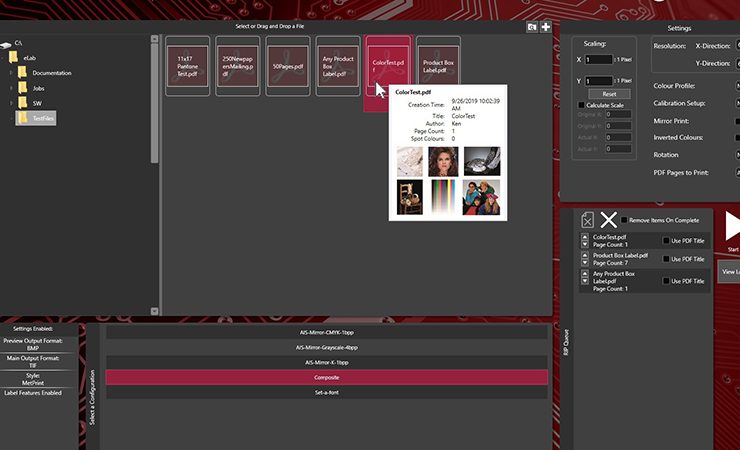Select the 50Pages.pdf file icon
740x450 pixels.
[x=287, y=66]
